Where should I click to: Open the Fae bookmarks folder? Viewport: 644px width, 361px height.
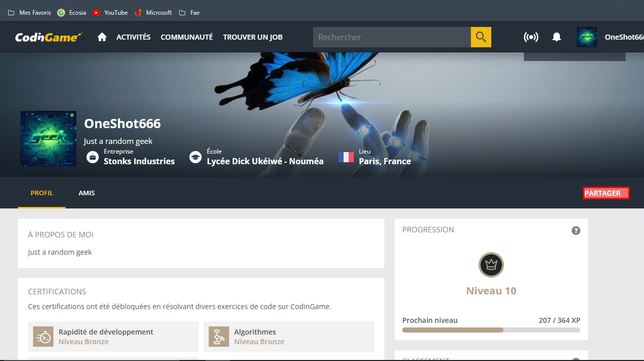[189, 13]
